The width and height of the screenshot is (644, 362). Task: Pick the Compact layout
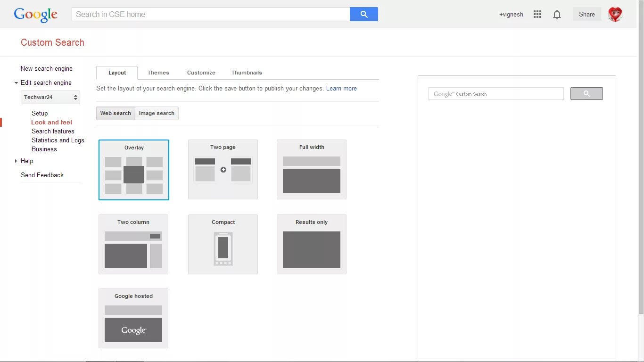[223, 244]
